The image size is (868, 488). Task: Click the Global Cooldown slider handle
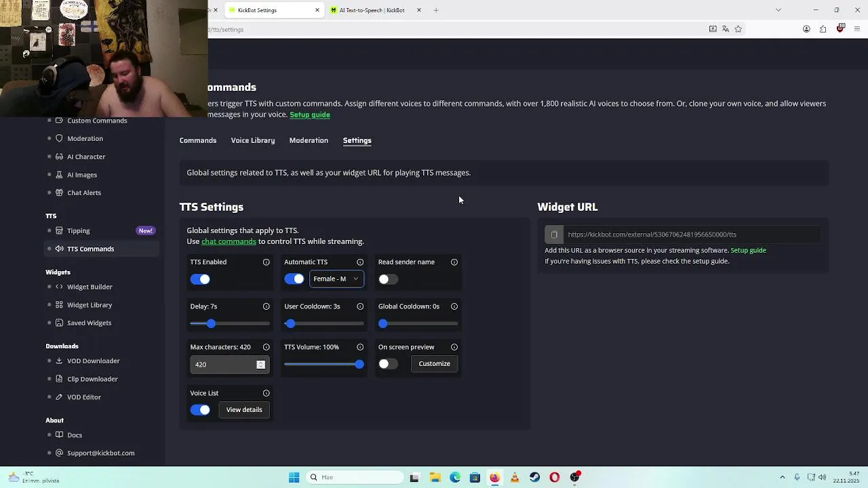(x=383, y=323)
